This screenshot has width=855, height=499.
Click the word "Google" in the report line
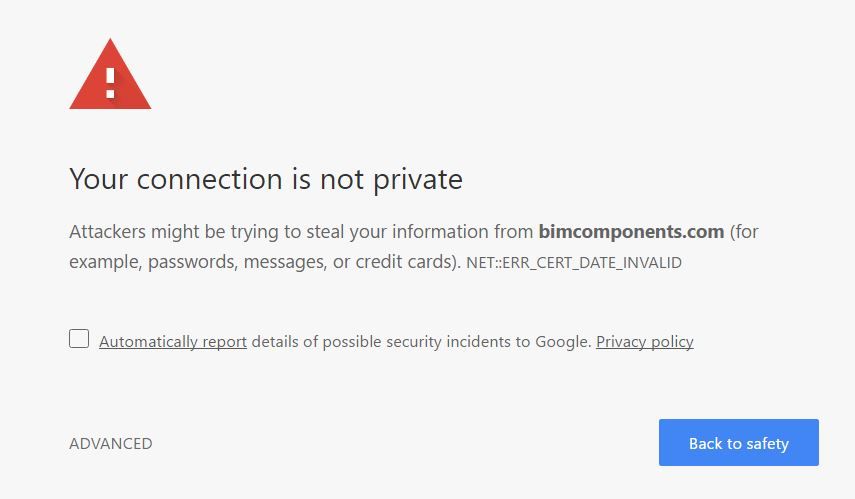(561, 342)
